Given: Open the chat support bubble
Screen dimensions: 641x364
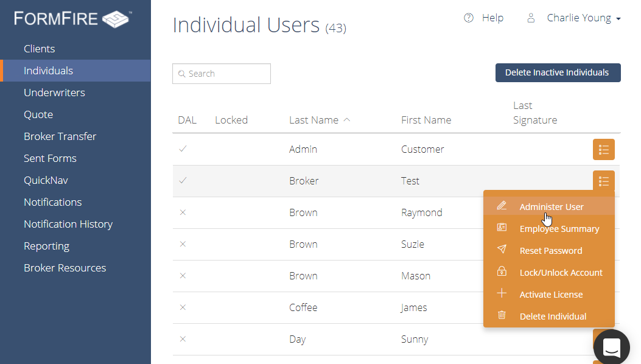Looking at the screenshot, I should [x=612, y=347].
